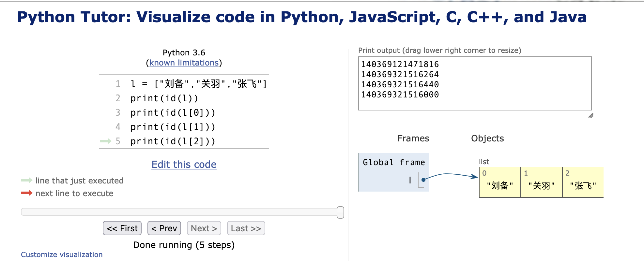The image size is (644, 275).
Task: Select code line 5 print(id(l[2]))
Action: [173, 141]
